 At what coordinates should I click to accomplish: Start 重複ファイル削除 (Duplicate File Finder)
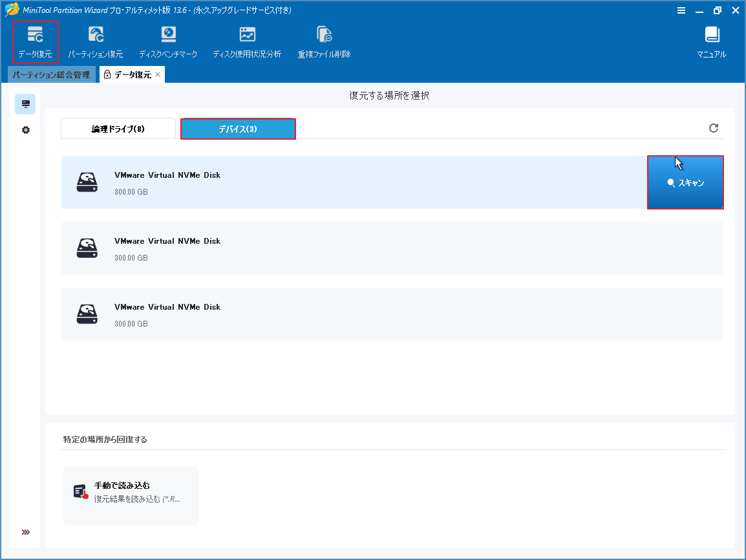pyautogui.click(x=324, y=40)
